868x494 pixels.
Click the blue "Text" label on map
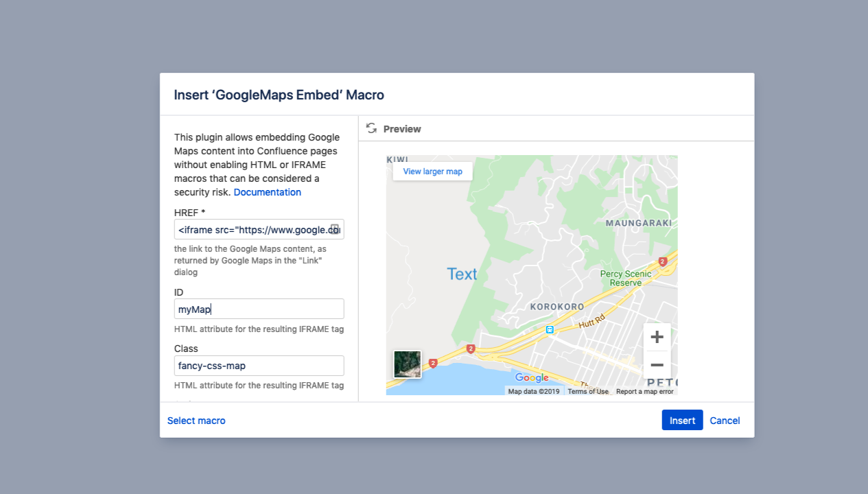[462, 274]
